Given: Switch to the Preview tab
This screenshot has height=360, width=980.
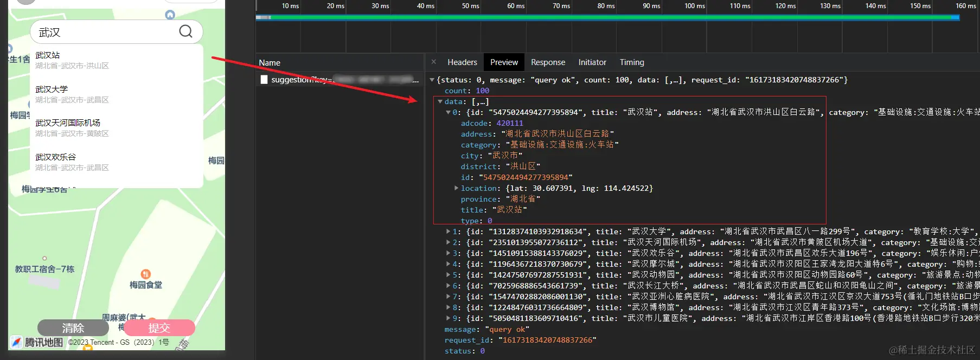Looking at the screenshot, I should 504,62.
